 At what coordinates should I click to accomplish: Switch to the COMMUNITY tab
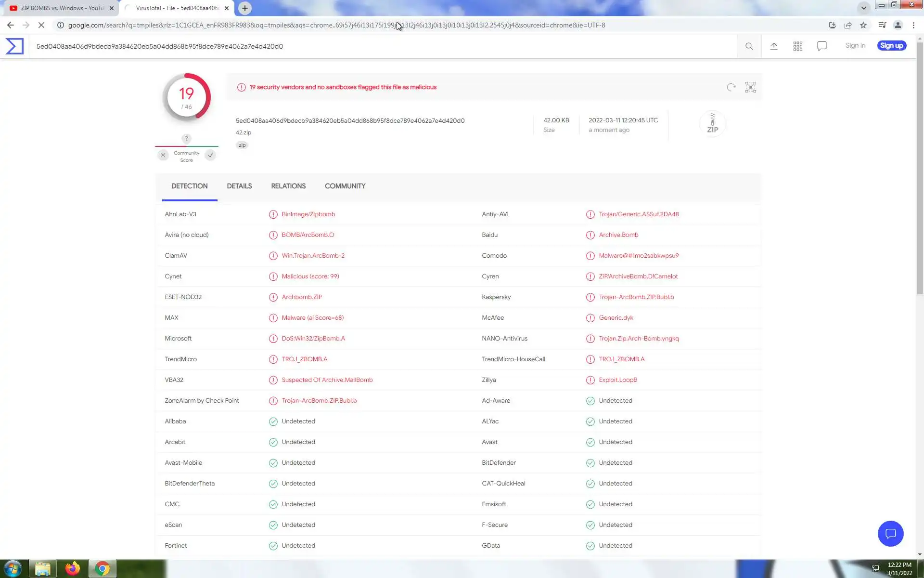(x=345, y=186)
